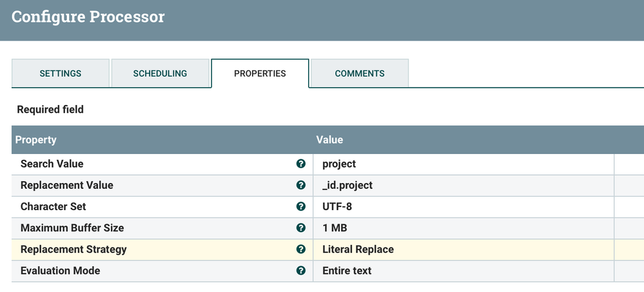This screenshot has height=292, width=644.
Task: Open the Scheduling tab
Action: click(160, 73)
